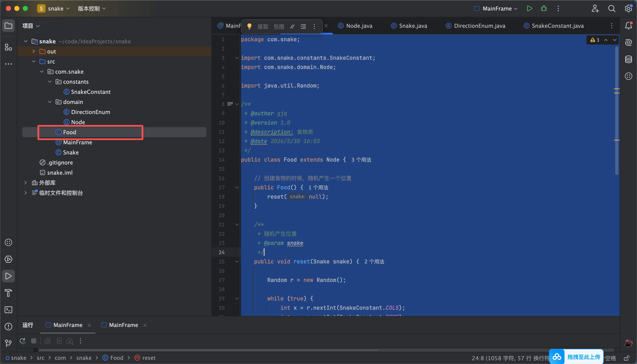
Task: Open the MainFrame run configuration dropdown
Action: (496, 8)
